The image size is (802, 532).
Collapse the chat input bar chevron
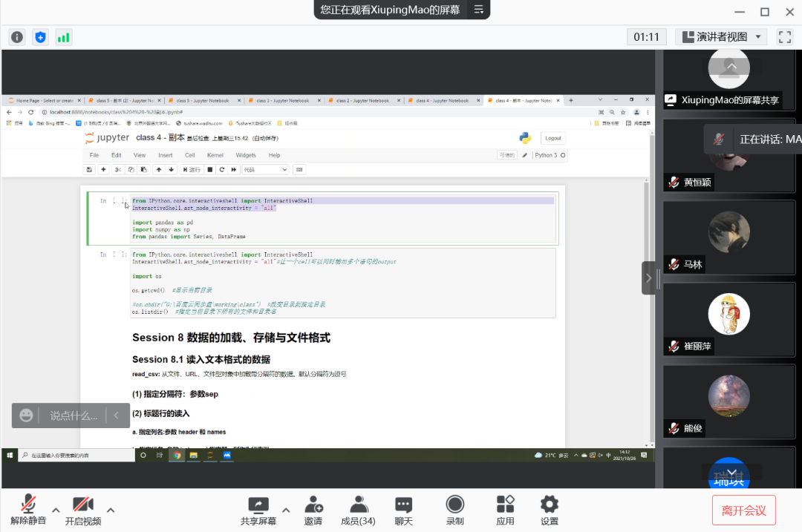tap(116, 416)
